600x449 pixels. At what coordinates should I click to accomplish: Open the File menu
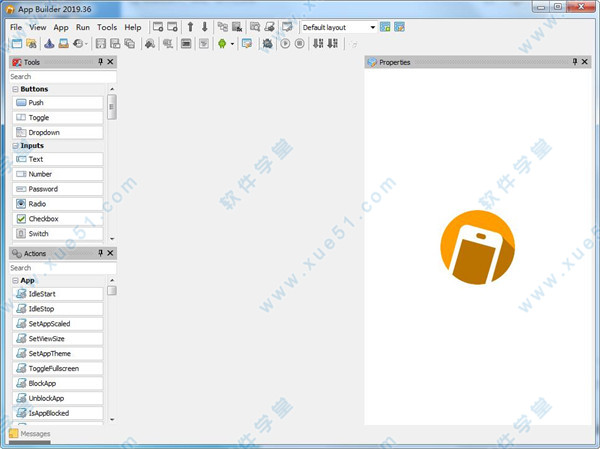[16, 27]
